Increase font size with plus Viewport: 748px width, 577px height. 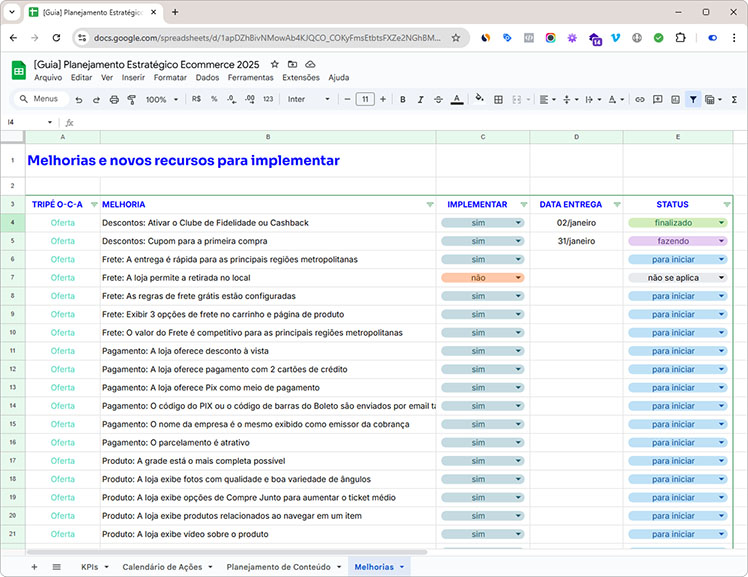point(383,99)
